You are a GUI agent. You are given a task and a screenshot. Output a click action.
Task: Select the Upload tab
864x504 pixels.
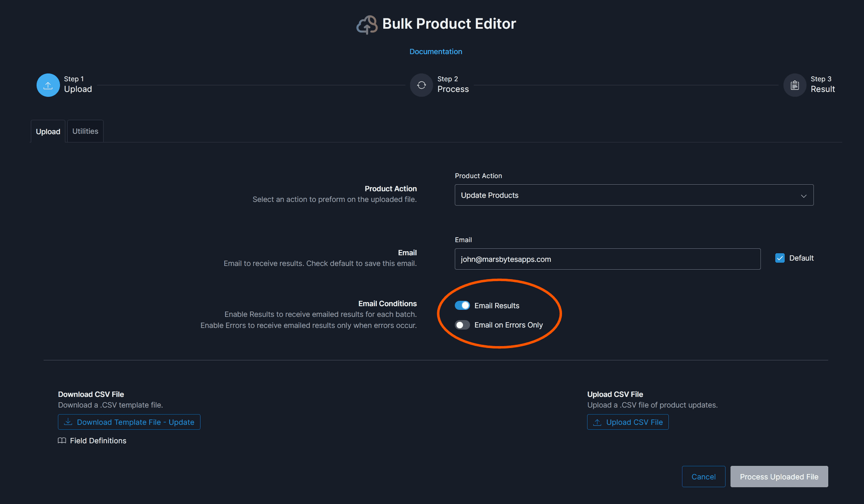click(48, 131)
